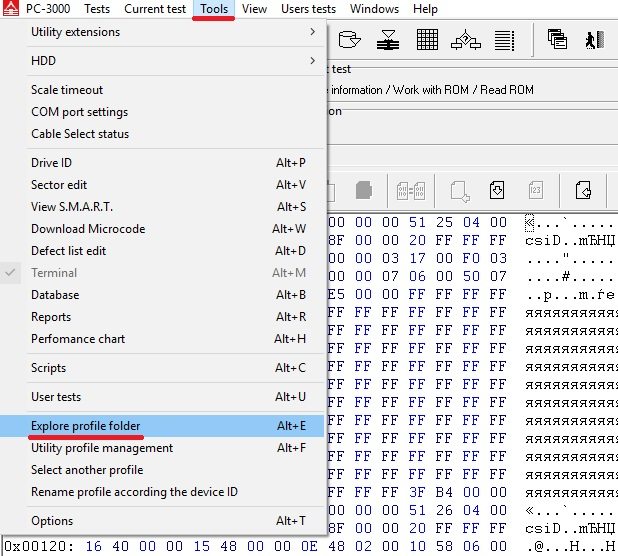The width and height of the screenshot is (618, 556).
Task: Click the grid table icon in toolbar
Action: [427, 41]
